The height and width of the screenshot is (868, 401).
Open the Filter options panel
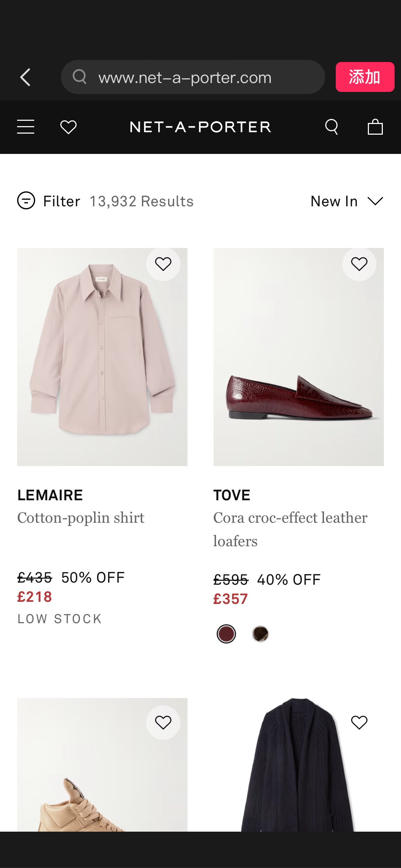point(62,201)
